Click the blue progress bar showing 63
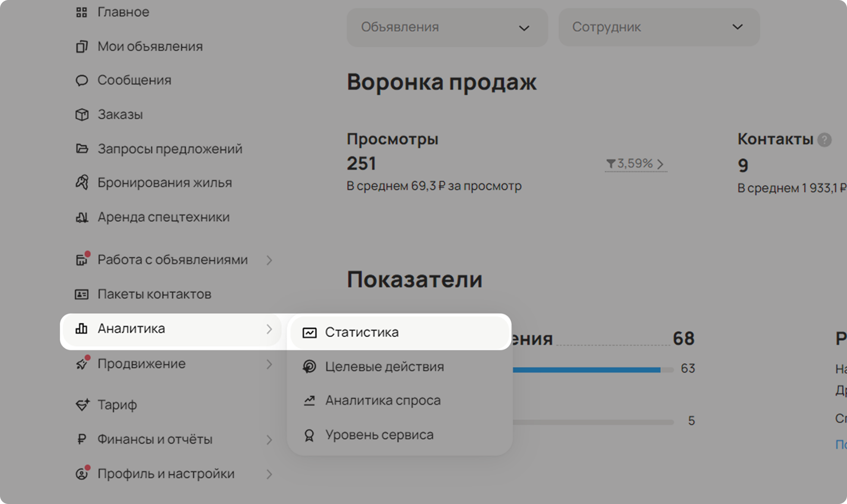Image resolution: width=847 pixels, height=504 pixels. [587, 370]
